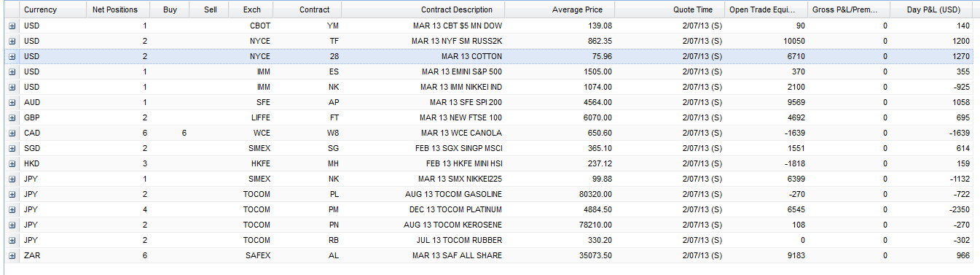Click the Sell column header

[209, 9]
